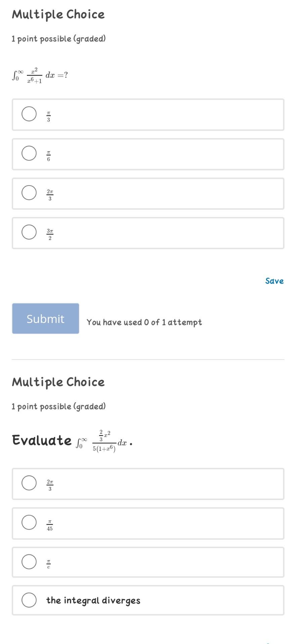Screen dimensions: 299x644
Task: Choose the π/45 answer option
Action: [29, 522]
